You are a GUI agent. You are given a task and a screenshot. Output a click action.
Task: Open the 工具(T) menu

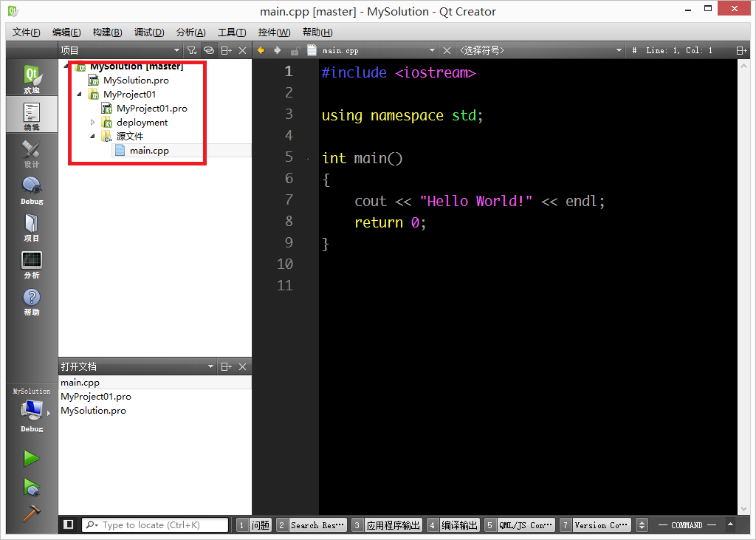click(232, 33)
